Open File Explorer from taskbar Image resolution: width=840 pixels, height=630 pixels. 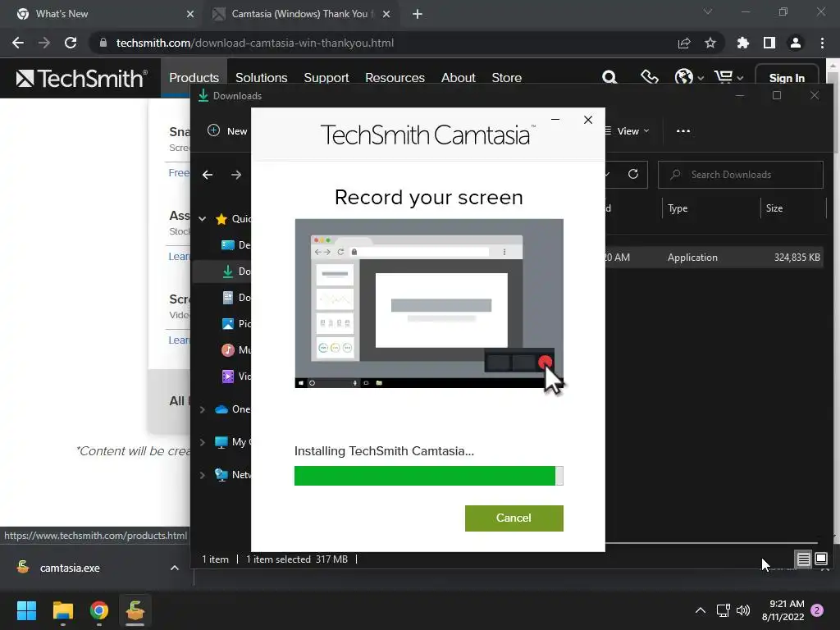coord(62,610)
